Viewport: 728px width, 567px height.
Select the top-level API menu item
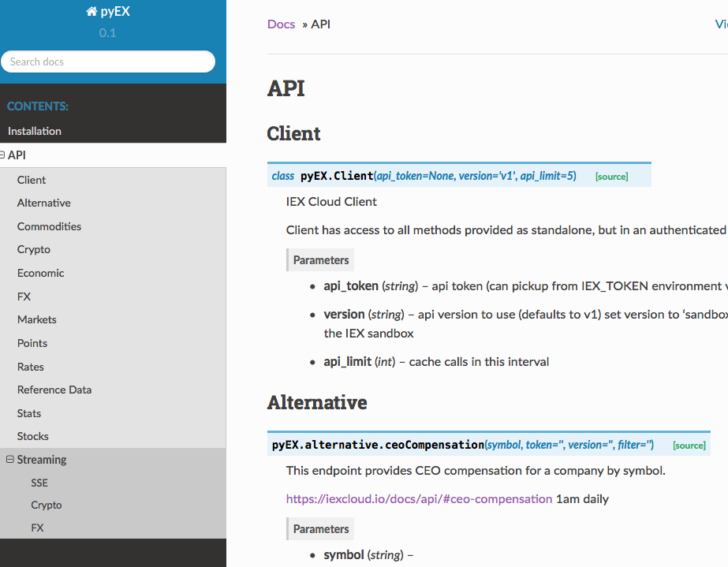click(x=17, y=155)
